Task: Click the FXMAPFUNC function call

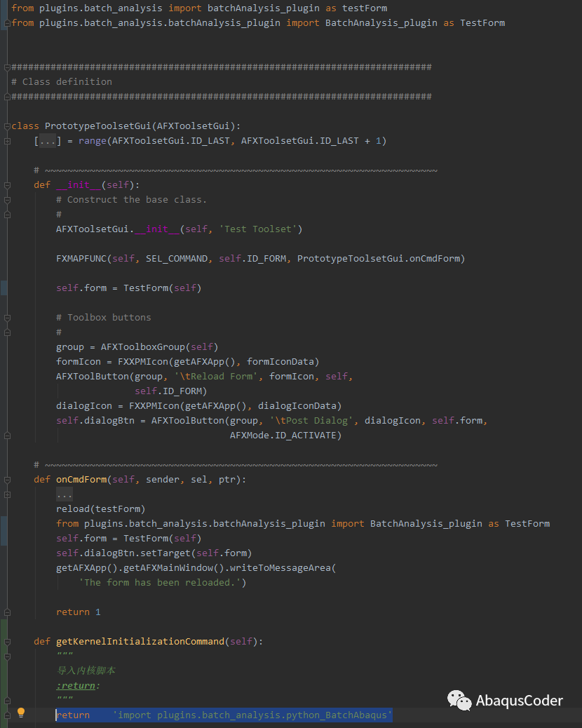Action: pyautogui.click(x=81, y=259)
